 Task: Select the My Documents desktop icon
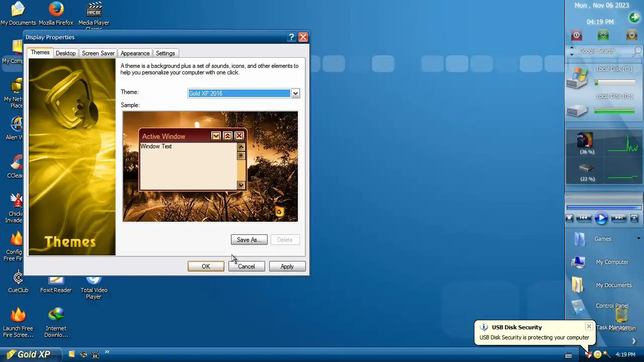(x=18, y=14)
